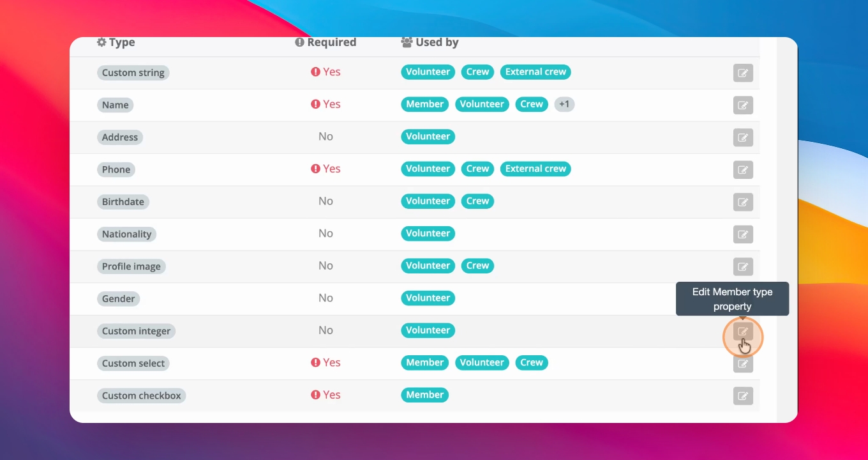Viewport: 868px width, 460px height.
Task: Open edit icon for Custom string row
Action: (743, 73)
